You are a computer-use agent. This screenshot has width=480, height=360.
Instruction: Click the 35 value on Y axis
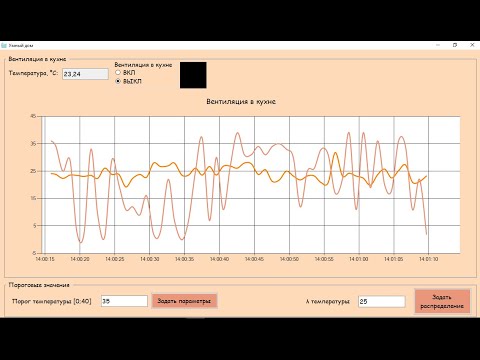click(x=33, y=143)
